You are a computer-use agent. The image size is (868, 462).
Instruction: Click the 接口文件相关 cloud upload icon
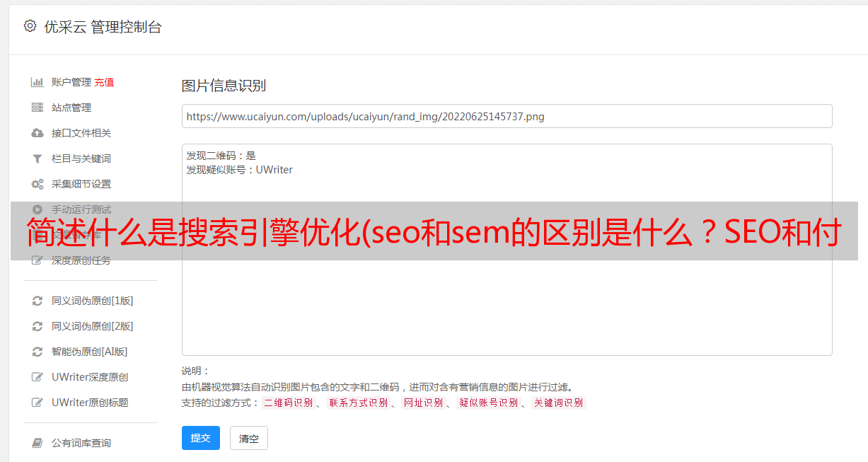coord(37,133)
